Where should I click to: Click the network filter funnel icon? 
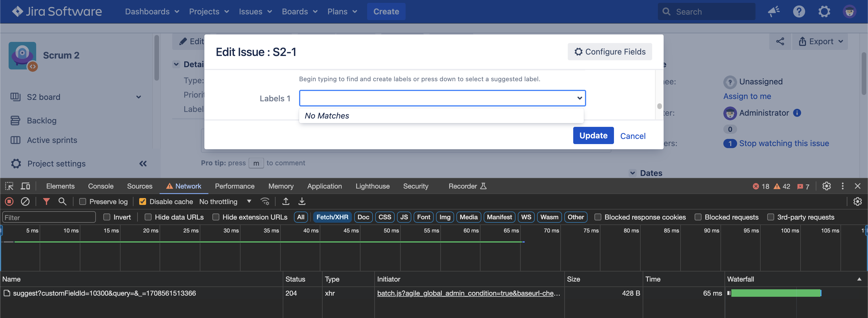pyautogui.click(x=46, y=201)
